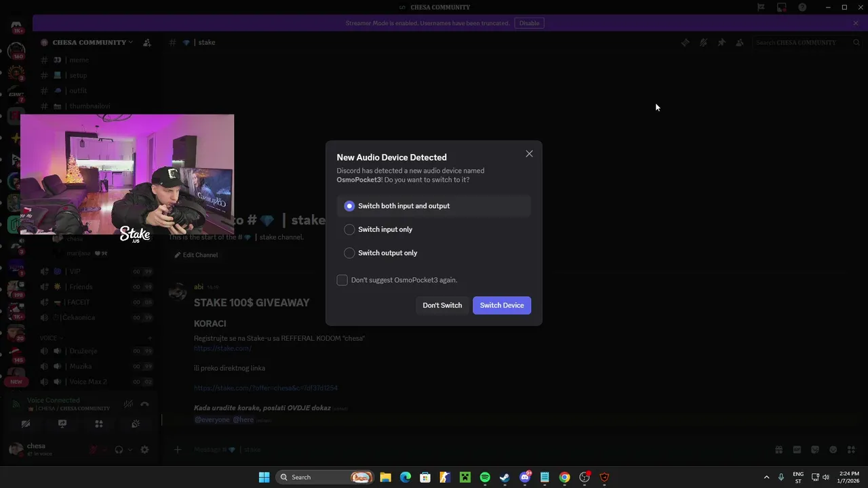The height and width of the screenshot is (488, 868).
Task: Unmute the microphone in user panel
Action: pos(93,449)
